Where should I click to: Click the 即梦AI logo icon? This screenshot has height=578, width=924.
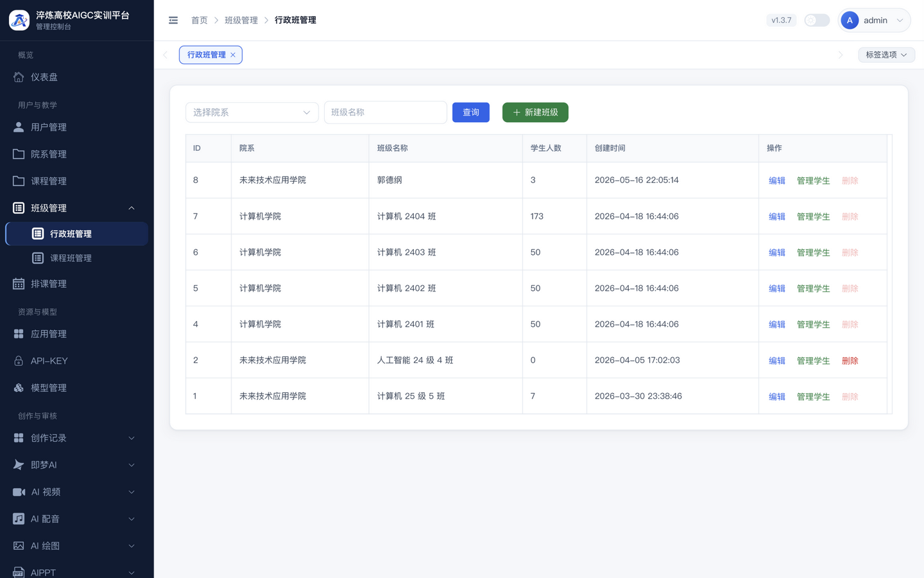tap(19, 465)
